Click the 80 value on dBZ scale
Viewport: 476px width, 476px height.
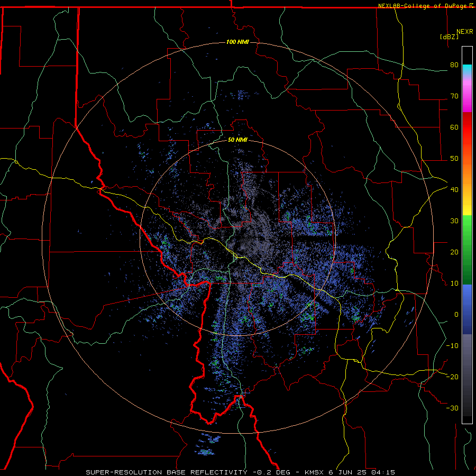click(x=454, y=65)
